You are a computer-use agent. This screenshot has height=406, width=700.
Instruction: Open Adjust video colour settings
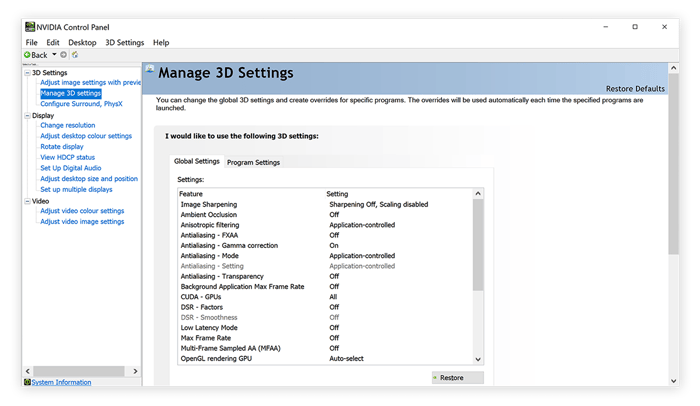(x=82, y=211)
